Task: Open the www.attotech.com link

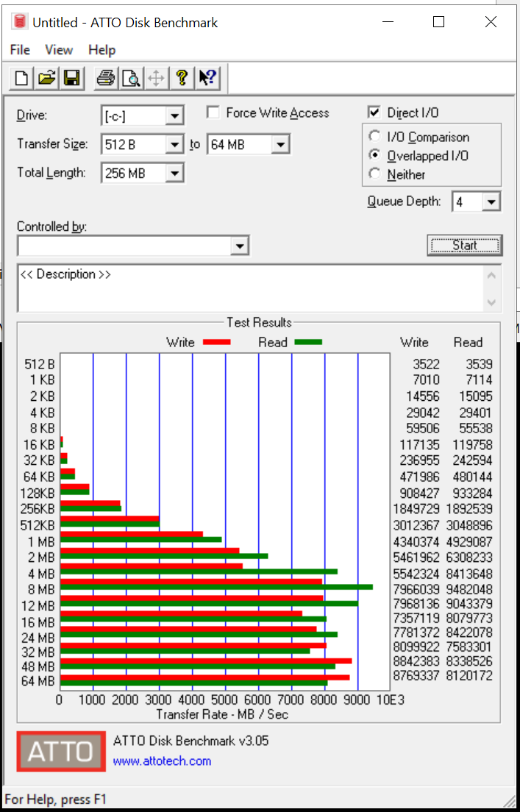Action: click(162, 761)
